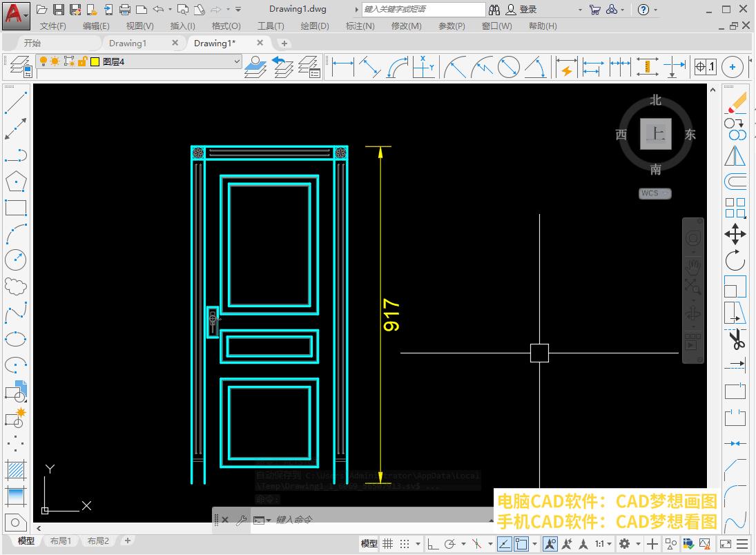
Task: Select the Move tool in modify toolbar
Action: tap(735, 234)
